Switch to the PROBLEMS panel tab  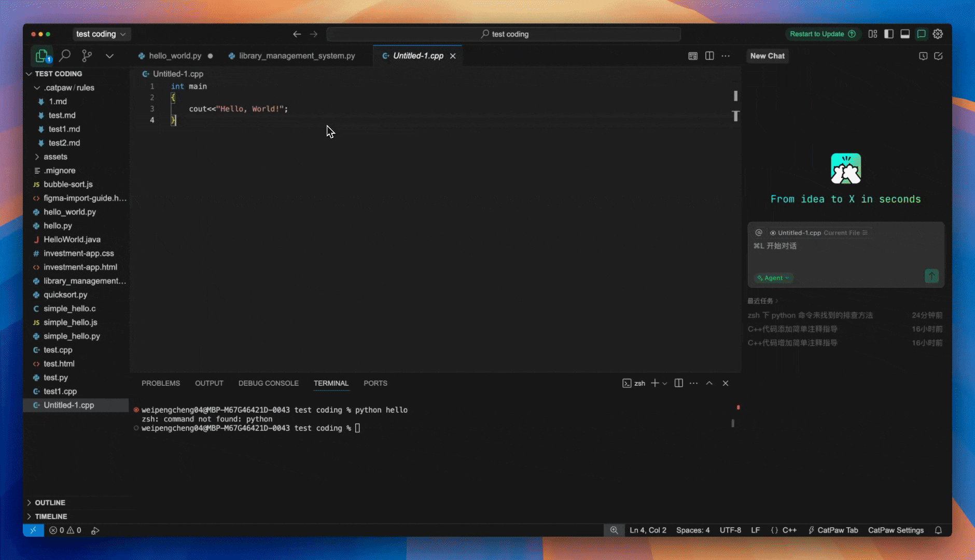coord(161,383)
